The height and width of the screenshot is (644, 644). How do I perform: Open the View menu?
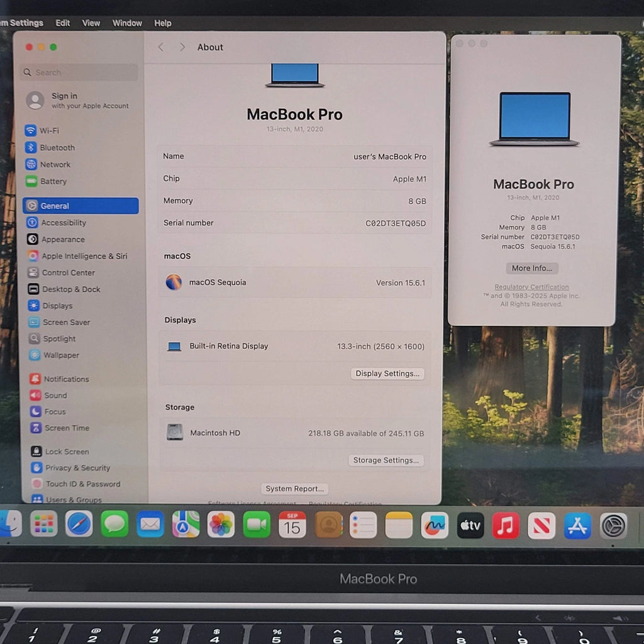[91, 23]
